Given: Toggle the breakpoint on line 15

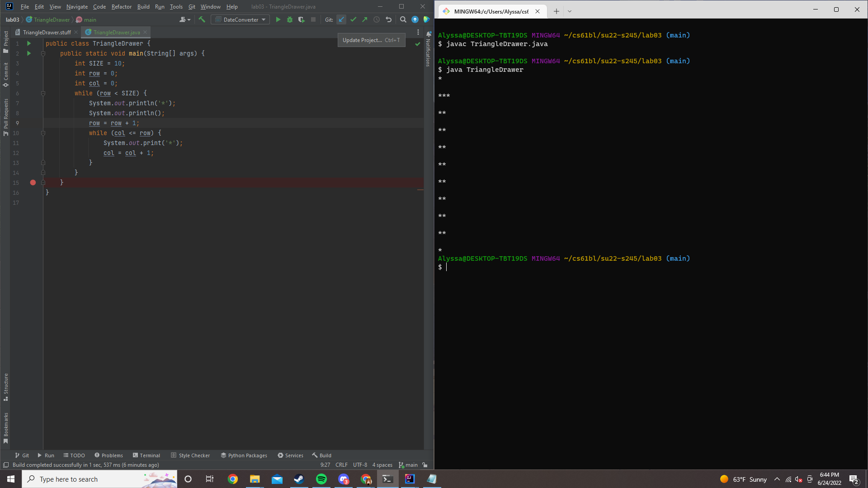Looking at the screenshot, I should click(x=33, y=183).
